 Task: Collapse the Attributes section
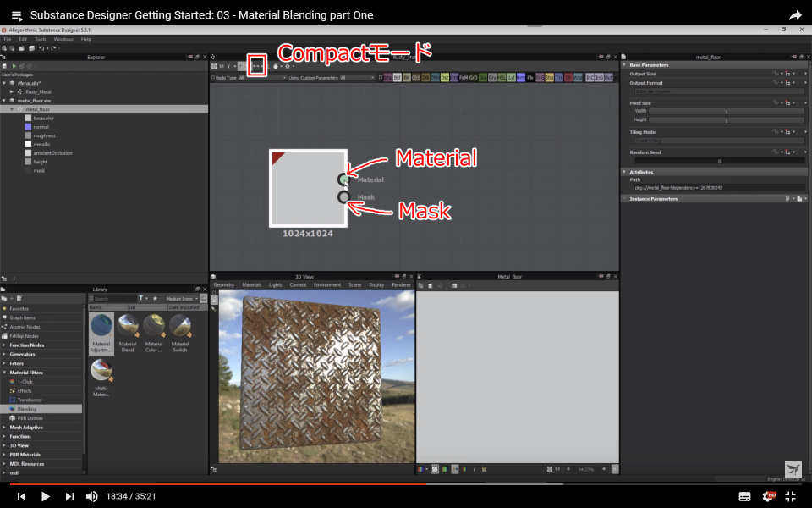(624, 172)
